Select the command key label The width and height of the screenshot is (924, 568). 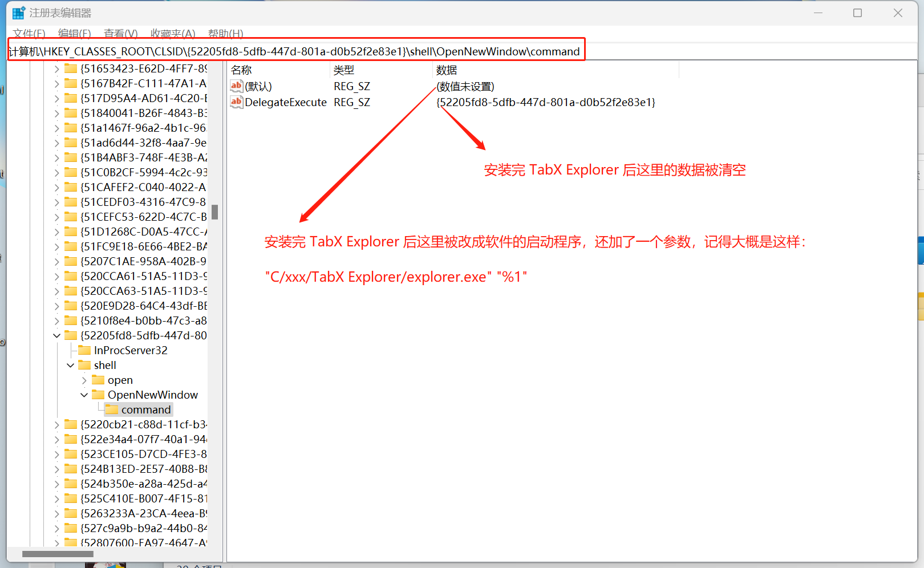(146, 409)
